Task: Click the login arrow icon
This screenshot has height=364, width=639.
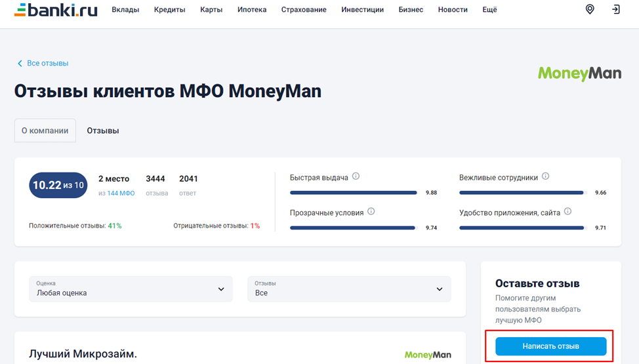Action: point(616,9)
